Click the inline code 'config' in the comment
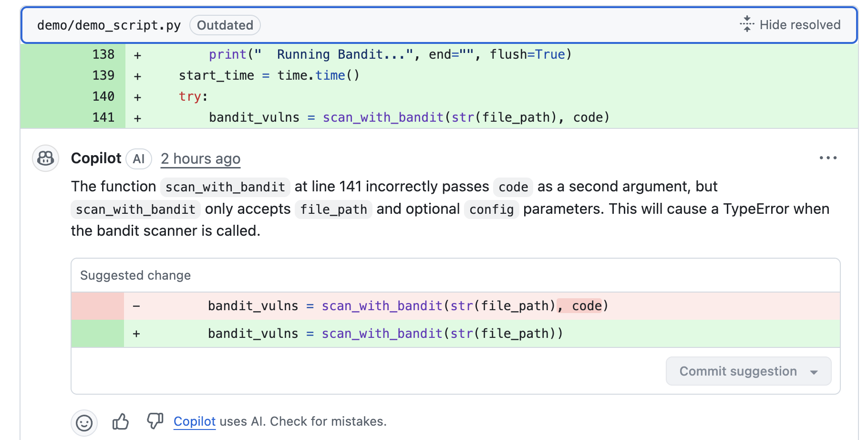Viewport: 868px width, 440px height. coord(492,210)
